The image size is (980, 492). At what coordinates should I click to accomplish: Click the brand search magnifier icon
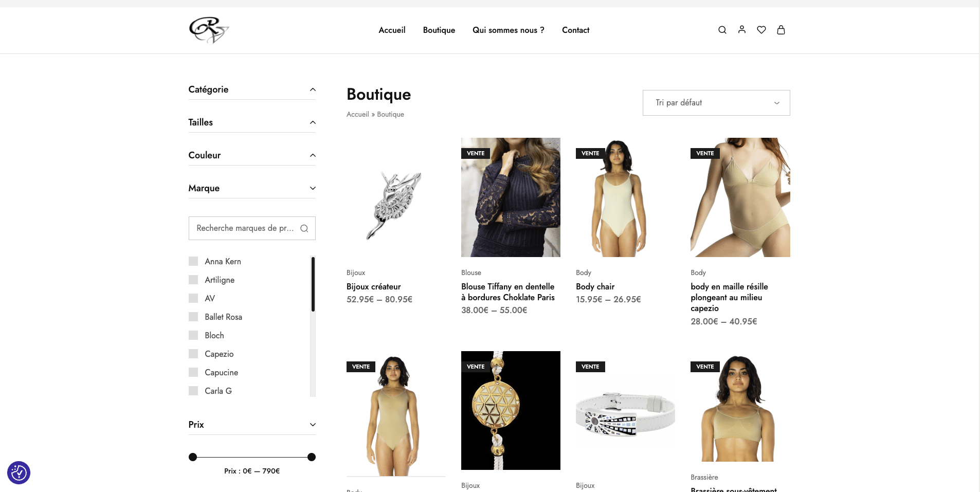tap(304, 228)
